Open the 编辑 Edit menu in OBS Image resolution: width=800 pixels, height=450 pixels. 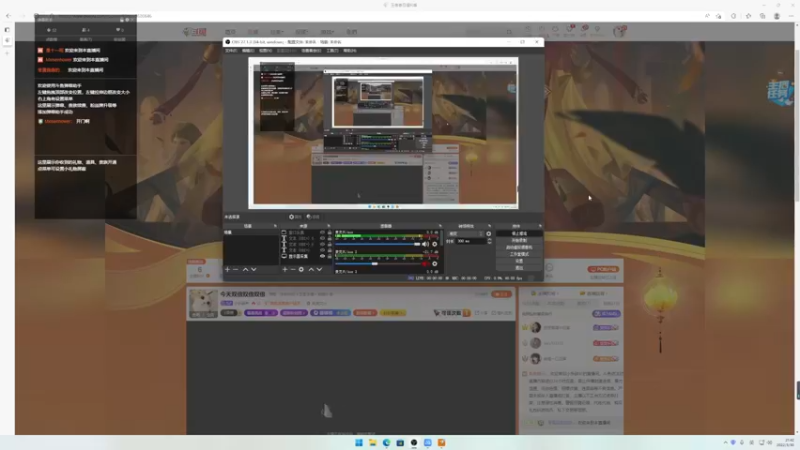point(248,51)
